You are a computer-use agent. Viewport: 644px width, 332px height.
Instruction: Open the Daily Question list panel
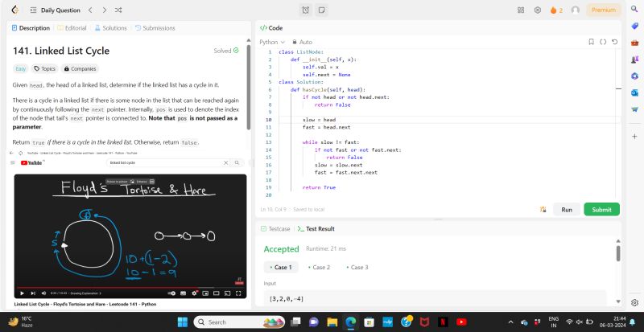(56, 10)
